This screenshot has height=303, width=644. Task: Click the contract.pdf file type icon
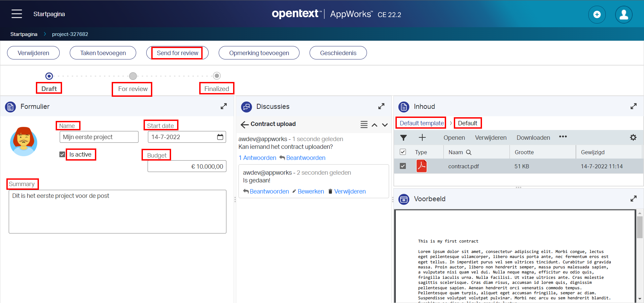pyautogui.click(x=421, y=166)
